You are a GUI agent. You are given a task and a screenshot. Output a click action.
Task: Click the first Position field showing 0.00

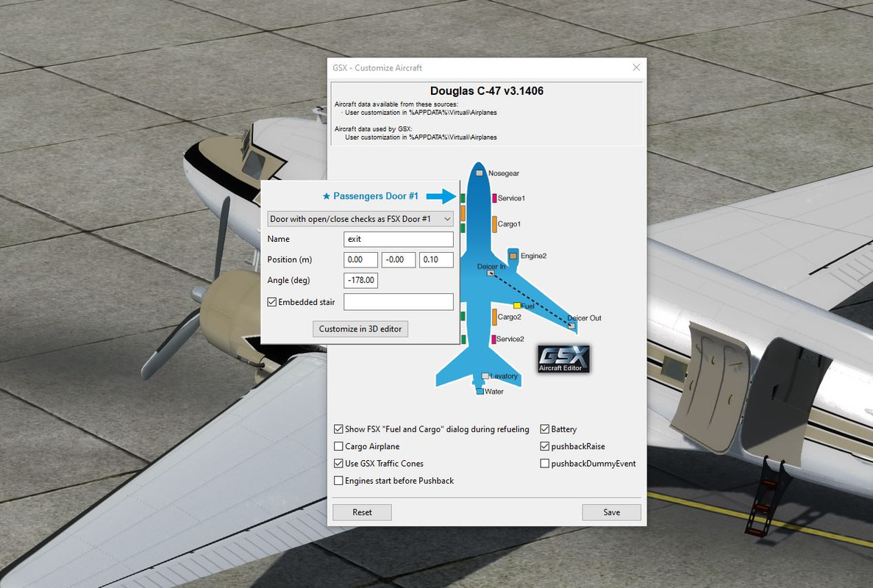[x=361, y=259]
